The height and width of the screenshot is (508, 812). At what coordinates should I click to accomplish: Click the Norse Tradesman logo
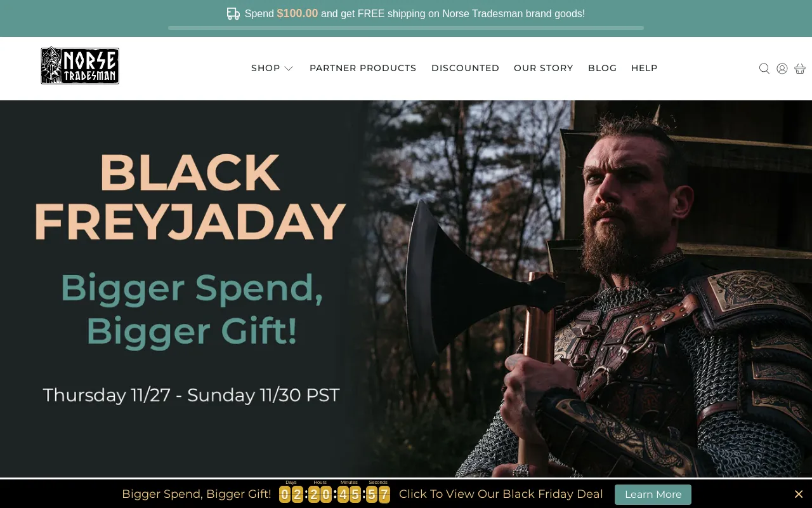[x=80, y=65]
